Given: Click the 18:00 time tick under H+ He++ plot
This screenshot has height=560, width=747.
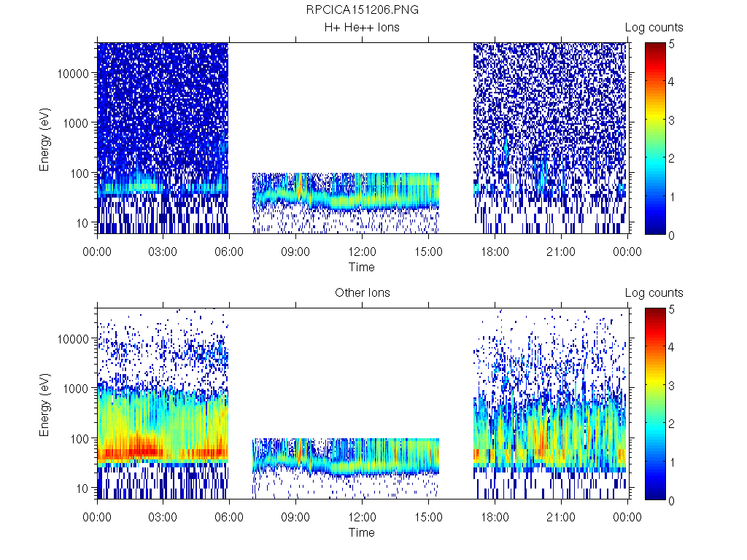Looking at the screenshot, I should [x=495, y=252].
